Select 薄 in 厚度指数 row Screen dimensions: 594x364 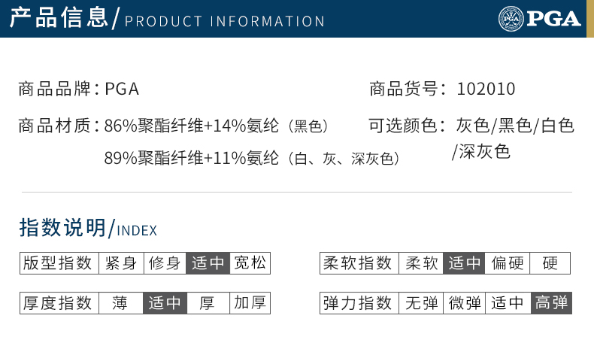click(x=121, y=303)
